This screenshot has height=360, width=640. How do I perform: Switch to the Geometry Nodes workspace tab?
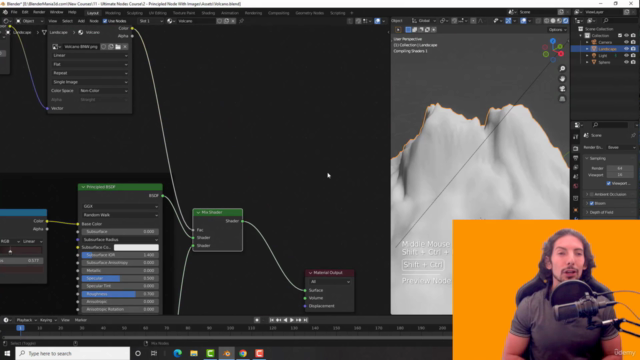(309, 13)
